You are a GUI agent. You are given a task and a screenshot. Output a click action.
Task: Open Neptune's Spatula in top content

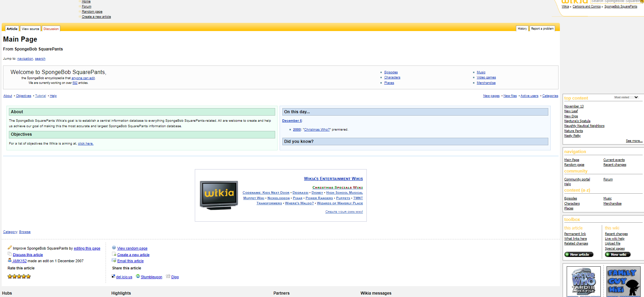click(577, 121)
